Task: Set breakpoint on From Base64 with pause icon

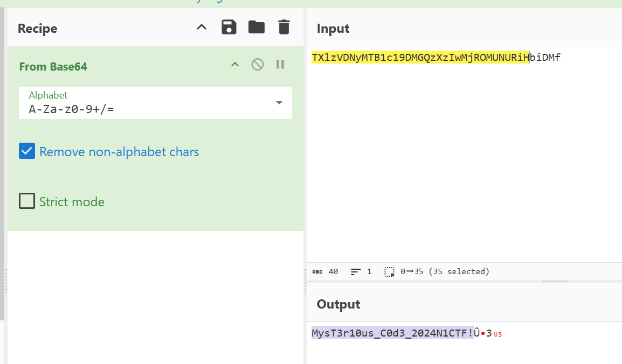Action: [280, 64]
